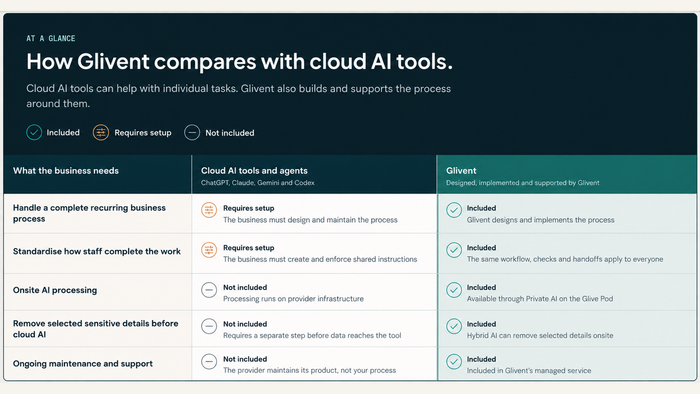Click the 'What the business needs' column header

(66, 170)
